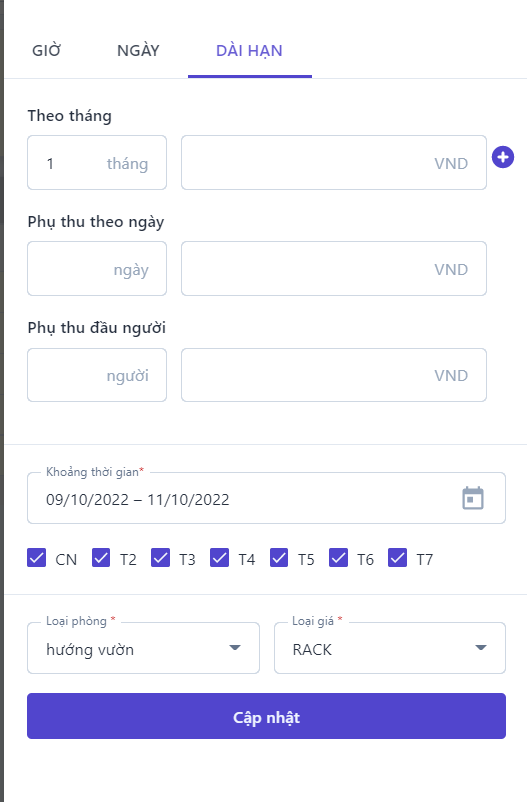Click the người count input field
Screen dimensions: 527x802
(x=97, y=375)
